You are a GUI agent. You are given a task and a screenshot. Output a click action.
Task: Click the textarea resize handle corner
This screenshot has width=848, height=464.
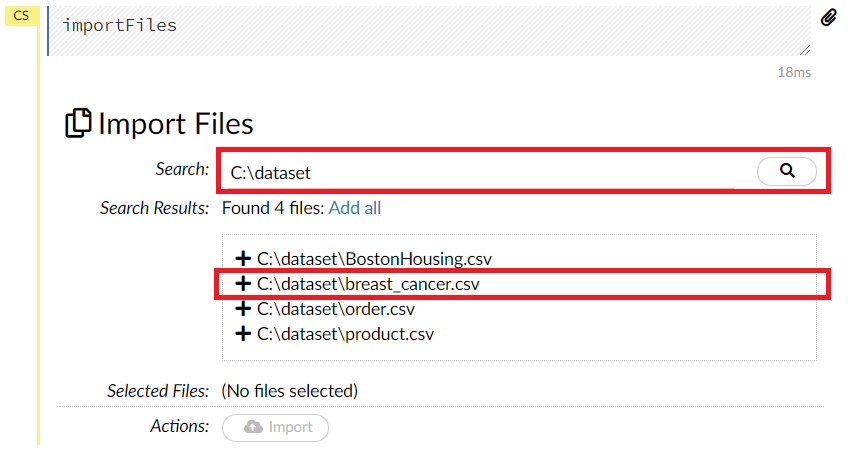pos(805,50)
